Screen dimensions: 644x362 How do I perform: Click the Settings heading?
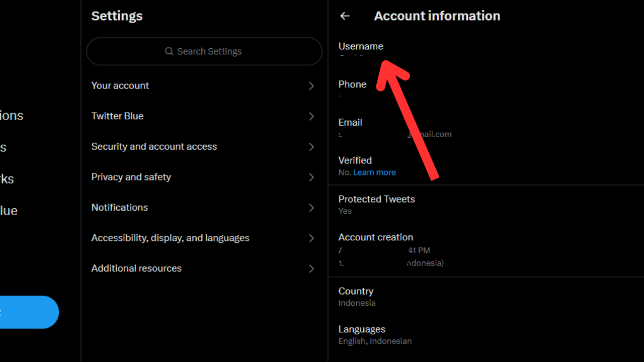[117, 16]
